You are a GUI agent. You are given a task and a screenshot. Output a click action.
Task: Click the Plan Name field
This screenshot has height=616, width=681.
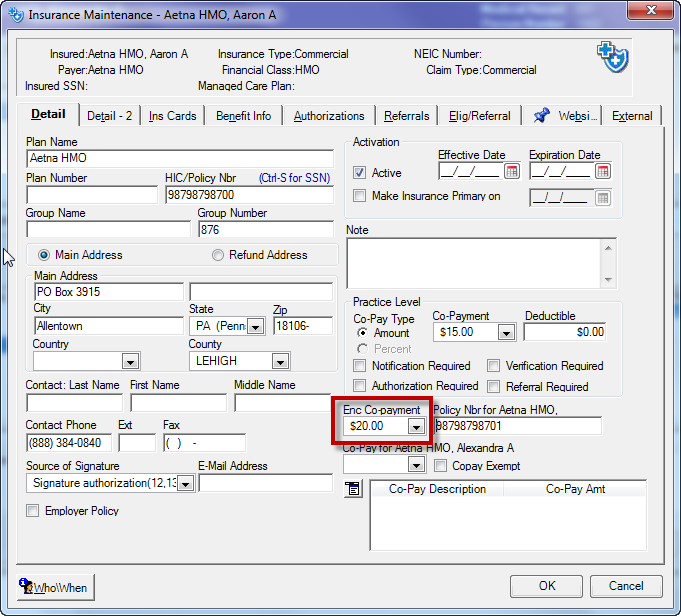tap(180, 158)
